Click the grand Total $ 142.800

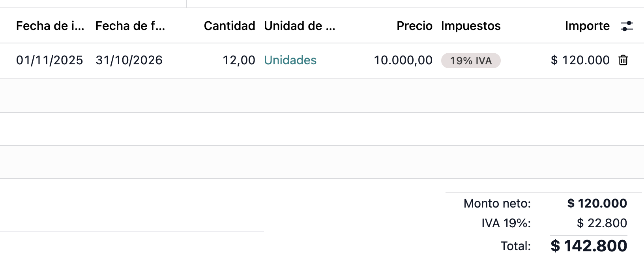589,245
